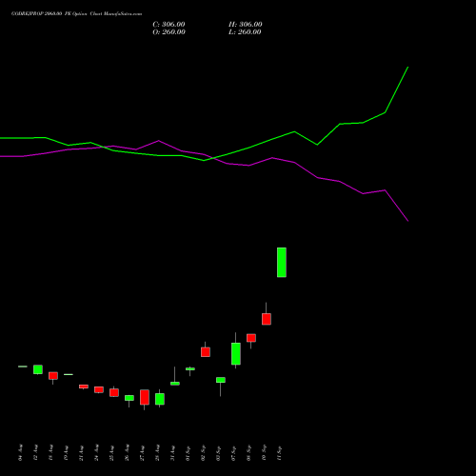476x476 pixels.
Task: Select the red candle above 02 Sep
Action: 206,352
